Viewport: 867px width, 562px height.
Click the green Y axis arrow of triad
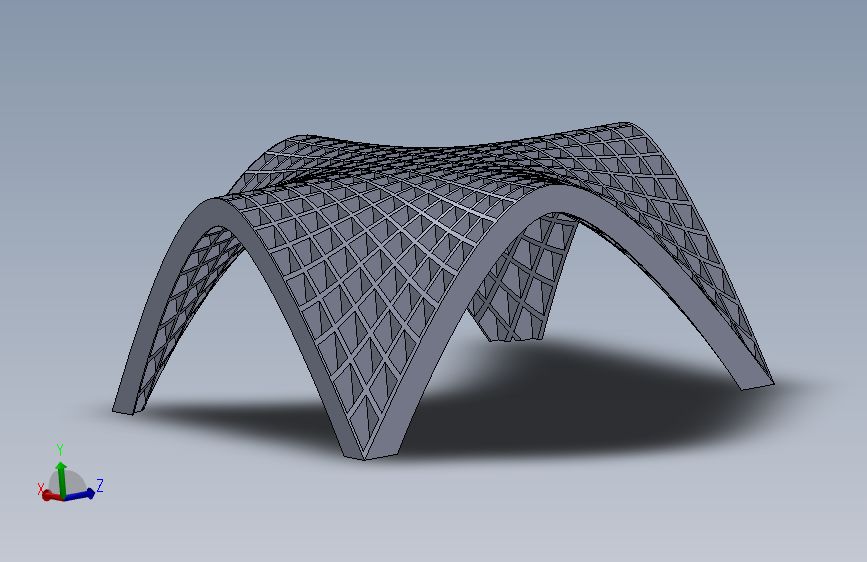point(61,479)
